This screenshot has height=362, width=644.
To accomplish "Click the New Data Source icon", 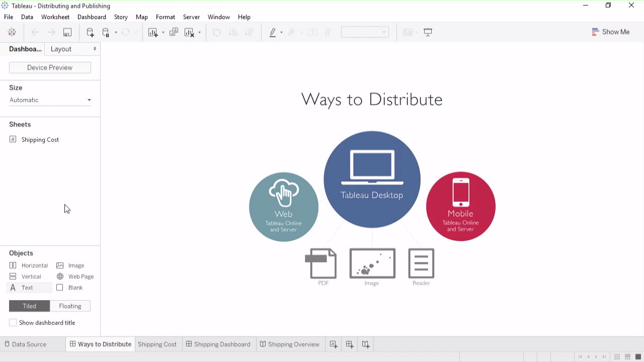I will (x=90, y=32).
